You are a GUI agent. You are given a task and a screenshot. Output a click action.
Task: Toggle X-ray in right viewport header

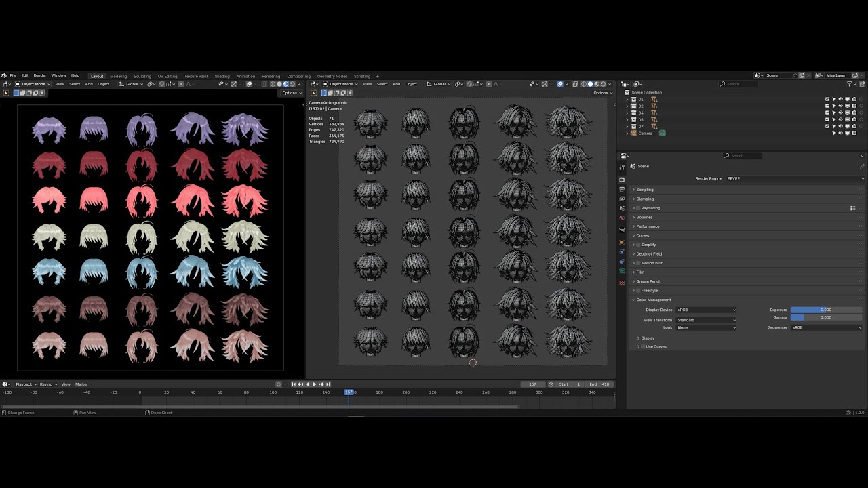point(575,84)
